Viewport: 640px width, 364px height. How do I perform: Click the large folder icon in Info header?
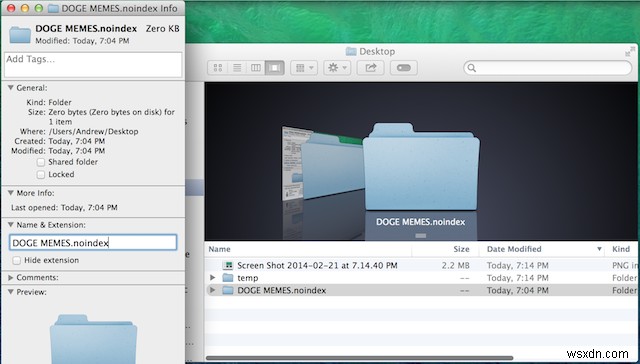coord(20,35)
